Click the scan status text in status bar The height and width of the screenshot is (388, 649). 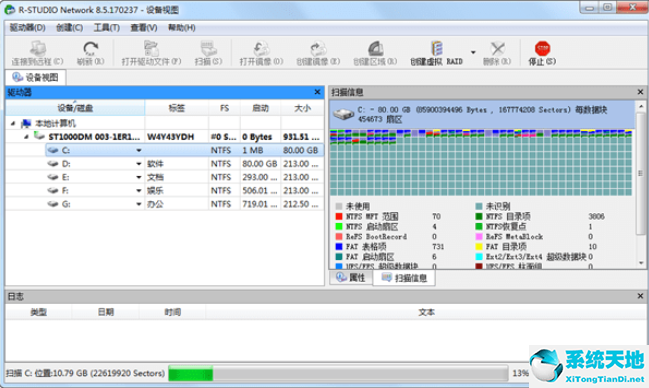[x=85, y=373]
